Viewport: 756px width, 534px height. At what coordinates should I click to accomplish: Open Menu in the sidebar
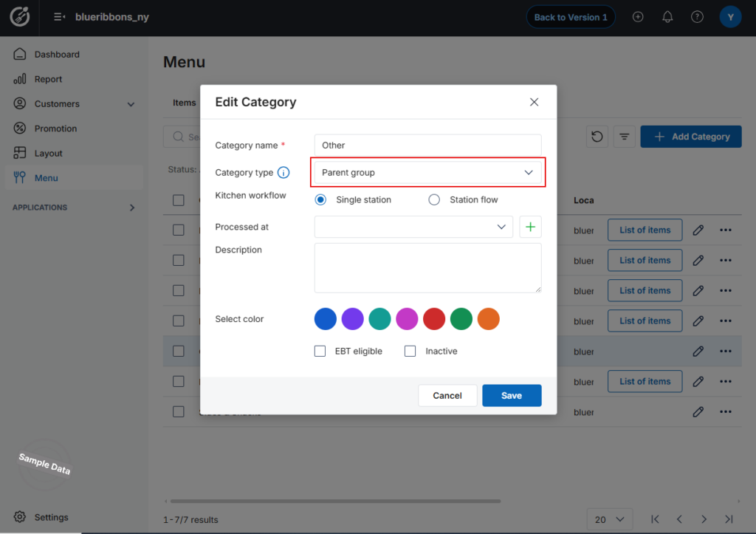[75, 177]
